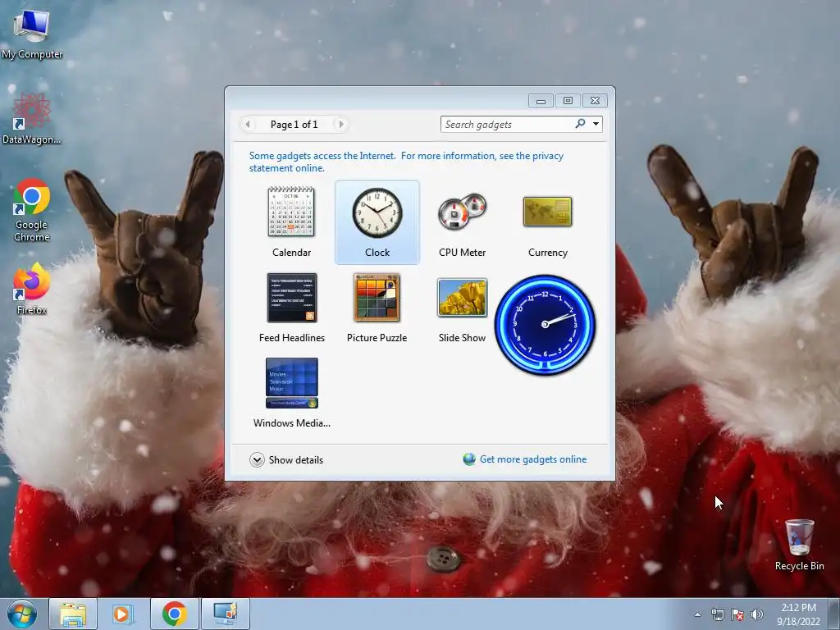840x630 pixels.
Task: Open the Windows Start menu
Action: click(22, 614)
